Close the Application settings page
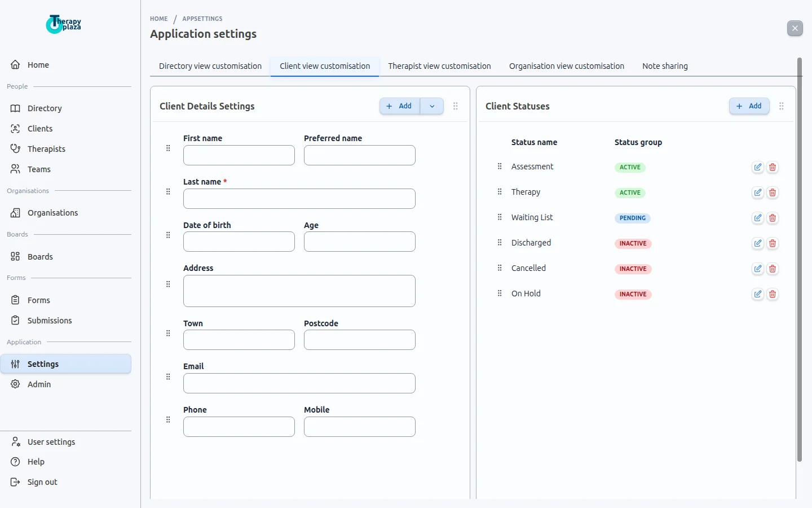Screen dimensions: 812x508 (x=795, y=28)
